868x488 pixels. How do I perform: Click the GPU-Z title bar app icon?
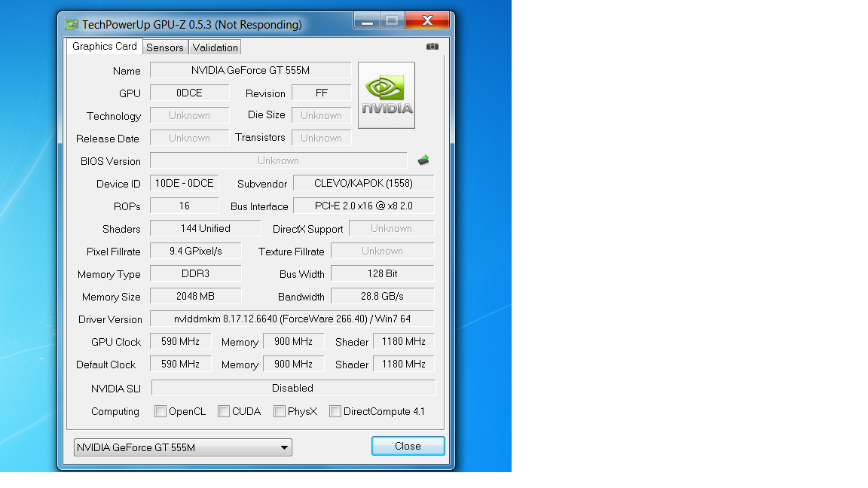pos(71,25)
